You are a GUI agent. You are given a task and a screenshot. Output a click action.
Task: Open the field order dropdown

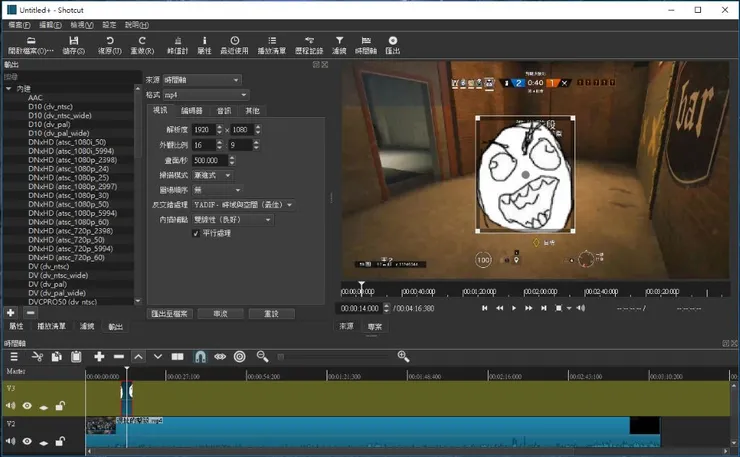pos(217,190)
